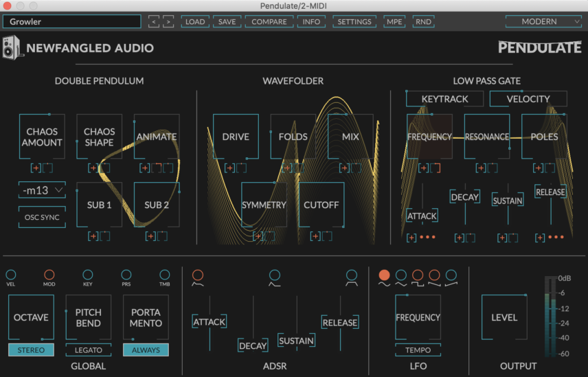Screen dimensions: 588x377
Task: Click the ADSR DECAY slider handle
Action: pyautogui.click(x=253, y=345)
